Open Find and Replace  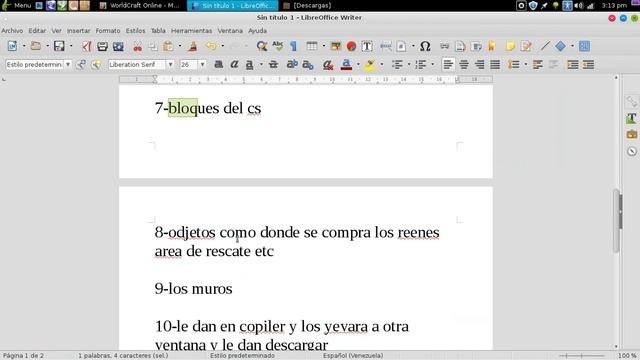tap(262, 46)
